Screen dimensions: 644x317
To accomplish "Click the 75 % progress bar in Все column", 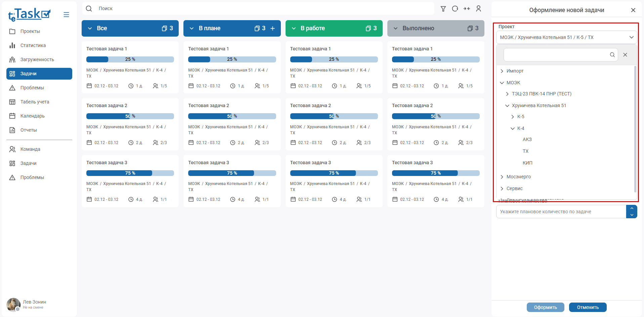I will coord(130,173).
